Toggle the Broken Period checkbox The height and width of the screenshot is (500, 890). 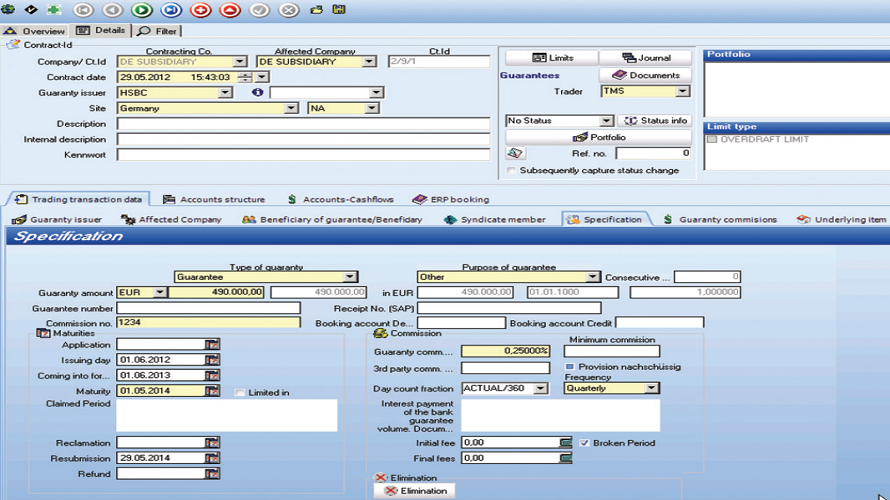(584, 443)
